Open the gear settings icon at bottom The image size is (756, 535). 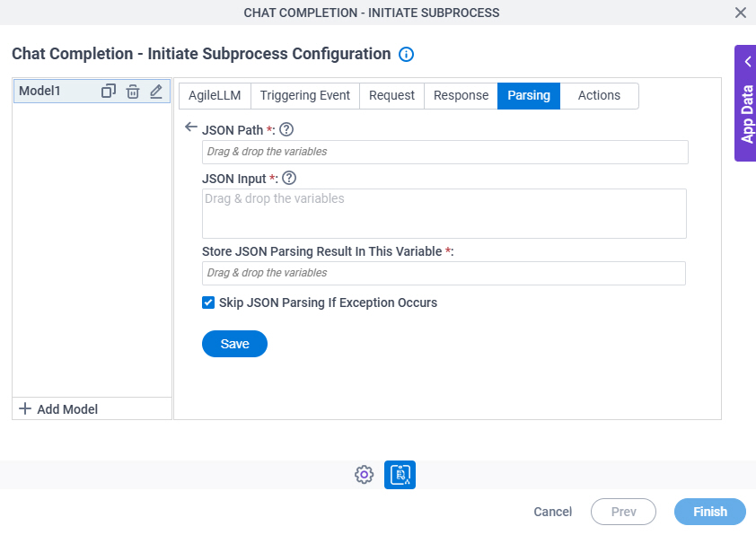click(x=364, y=475)
